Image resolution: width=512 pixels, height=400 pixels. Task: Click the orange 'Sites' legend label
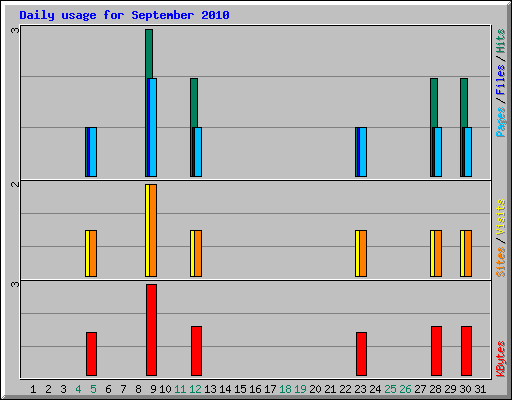coord(501,262)
